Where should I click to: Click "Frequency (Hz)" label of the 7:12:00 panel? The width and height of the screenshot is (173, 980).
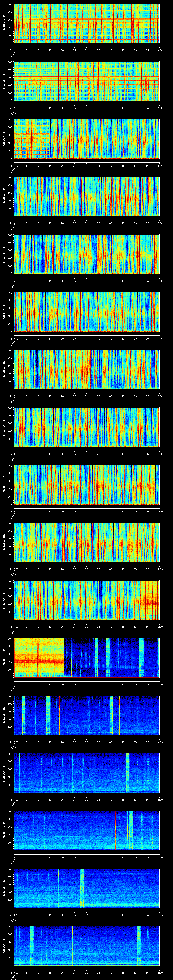coord(4,657)
